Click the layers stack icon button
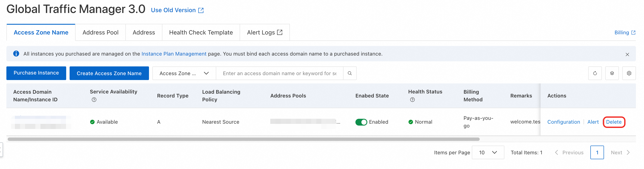The image size is (644, 169). coord(612,73)
